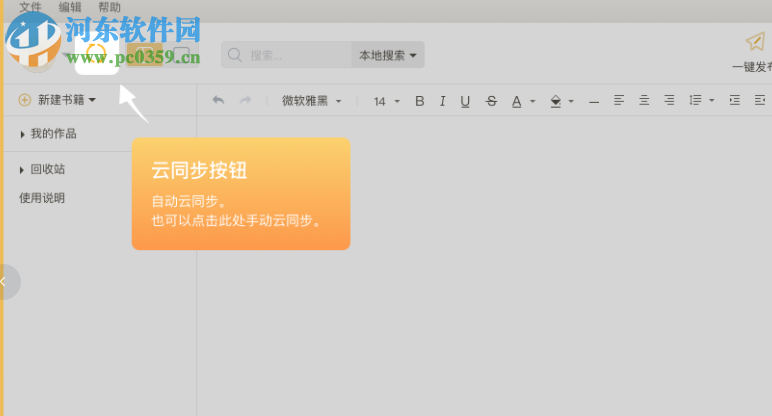Insert a horizontal rule line
The height and width of the screenshot is (416, 772).
tap(594, 102)
